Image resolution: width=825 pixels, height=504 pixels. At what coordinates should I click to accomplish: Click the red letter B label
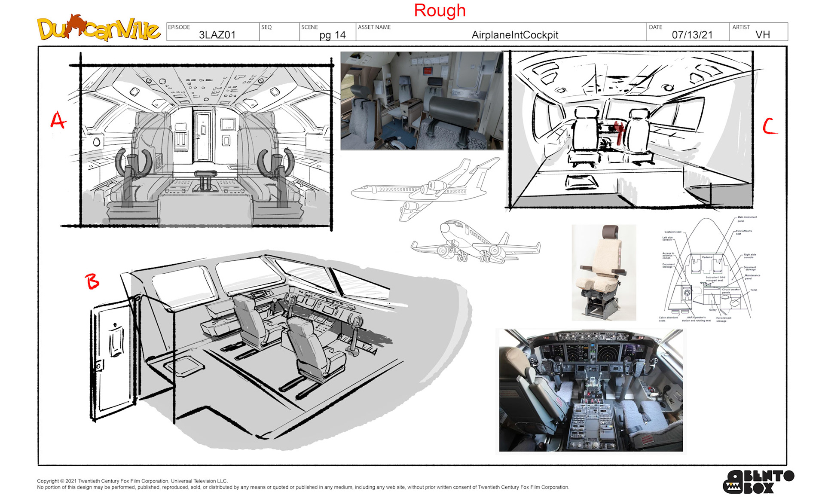[92, 282]
